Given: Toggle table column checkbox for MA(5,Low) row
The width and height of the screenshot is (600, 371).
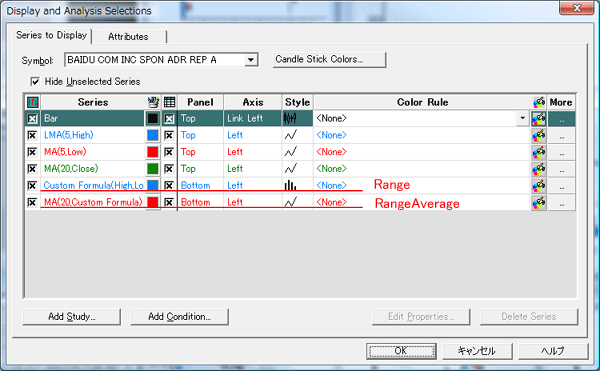Looking at the screenshot, I should click(169, 152).
